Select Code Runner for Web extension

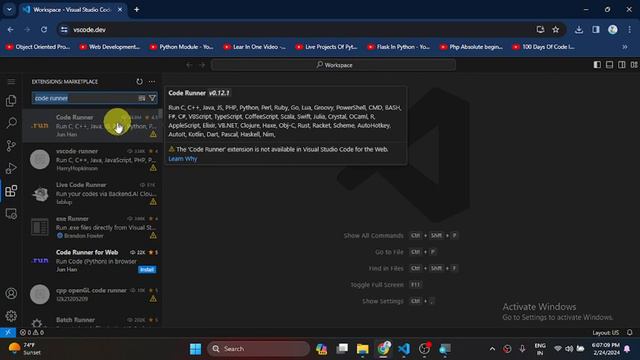click(x=92, y=260)
